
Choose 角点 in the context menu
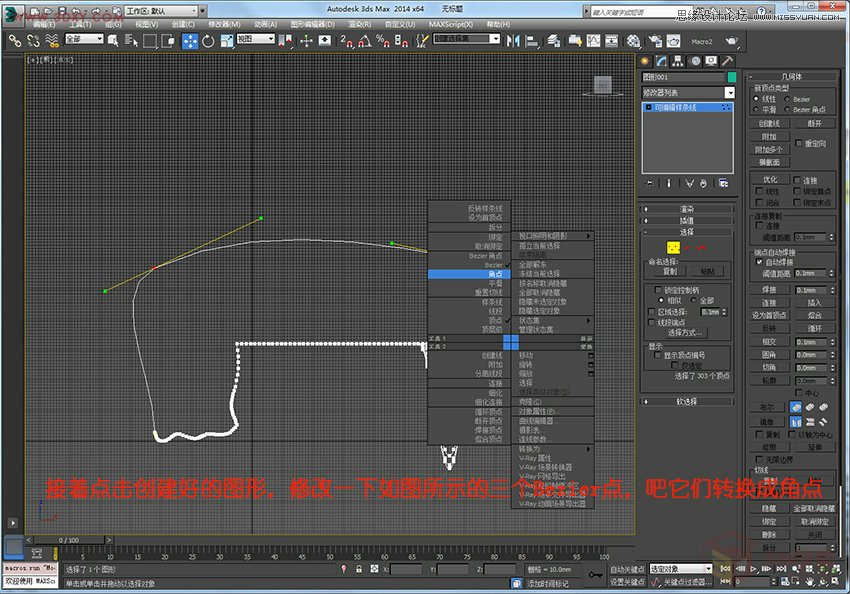point(469,274)
